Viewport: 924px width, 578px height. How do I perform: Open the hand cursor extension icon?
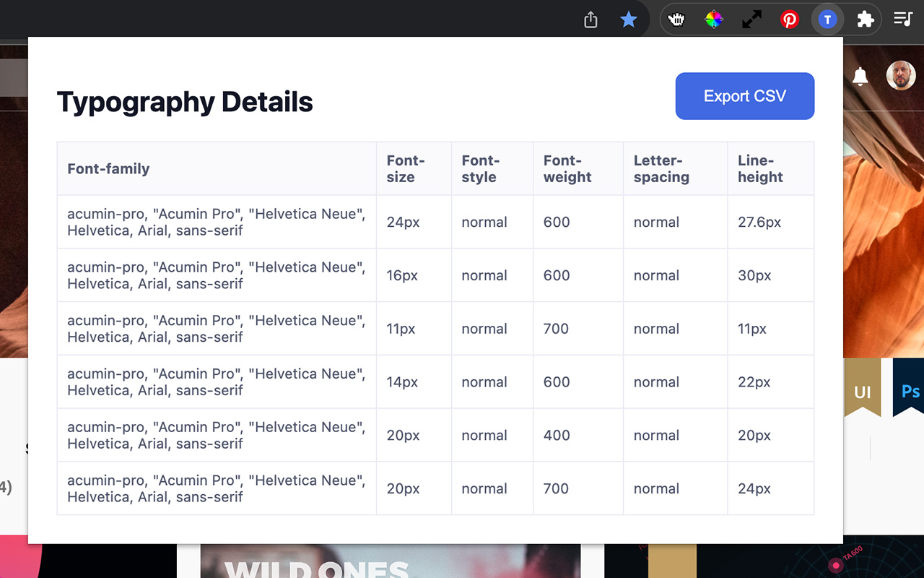click(x=676, y=20)
